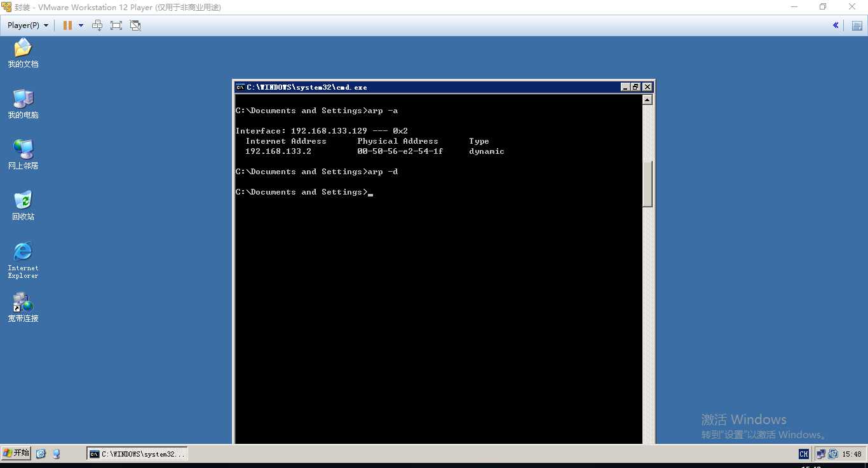Click the network connection tray icon
The height and width of the screenshot is (468, 868).
(x=820, y=454)
